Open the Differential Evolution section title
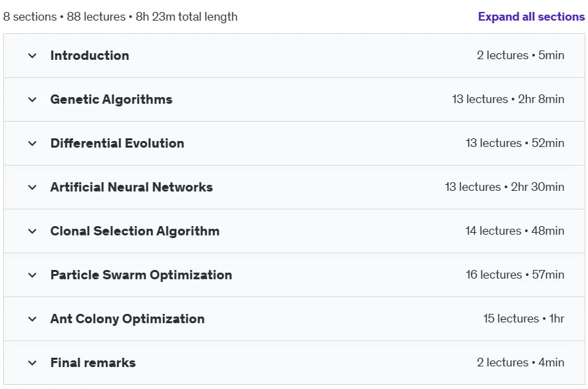Screen dimensions: 588x389 [117, 143]
